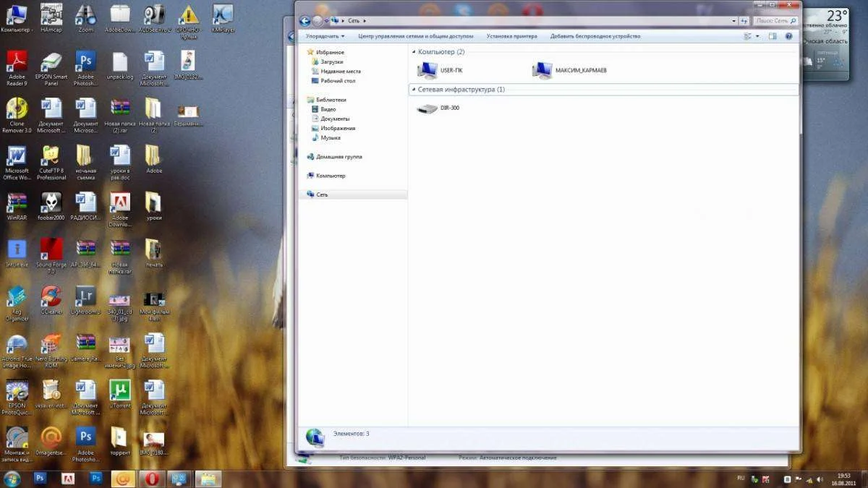Open the Изображения library

[x=333, y=128]
